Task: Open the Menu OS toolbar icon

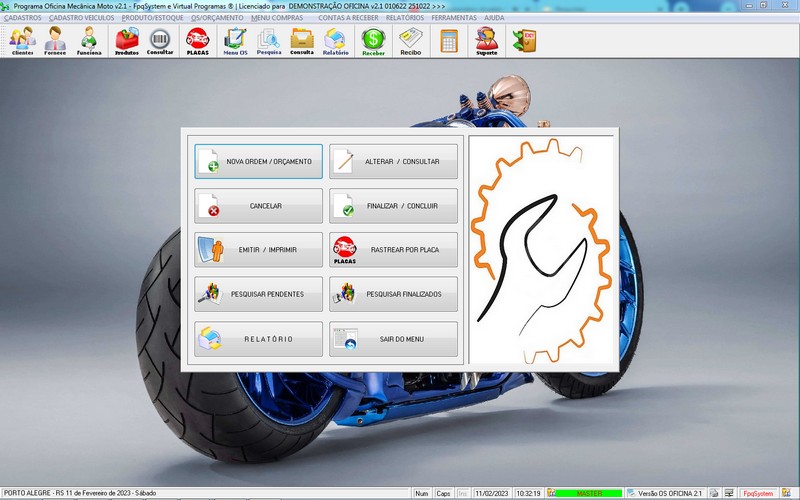Action: point(235,41)
